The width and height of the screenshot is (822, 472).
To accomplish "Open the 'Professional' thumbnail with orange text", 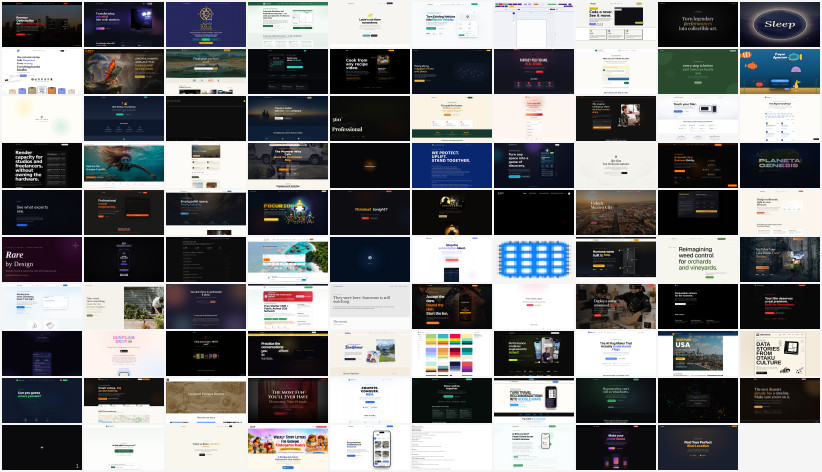I will coord(124,212).
